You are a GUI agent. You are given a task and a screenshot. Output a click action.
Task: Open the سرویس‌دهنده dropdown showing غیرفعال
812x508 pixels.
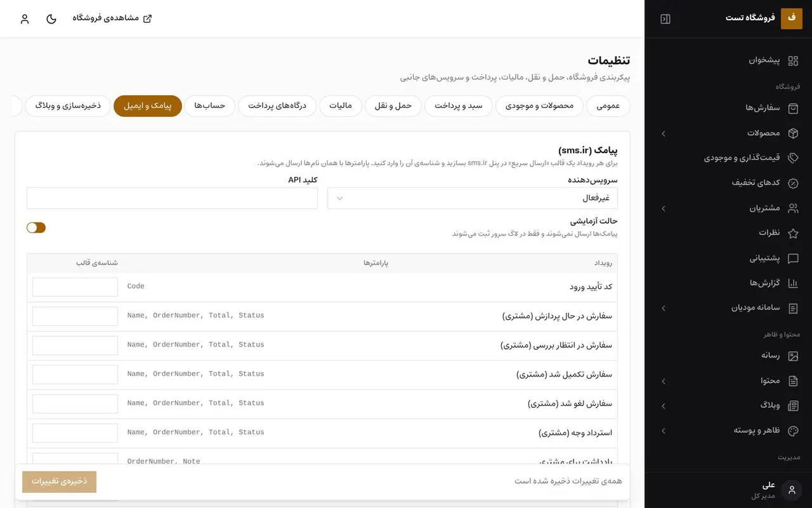pos(473,198)
